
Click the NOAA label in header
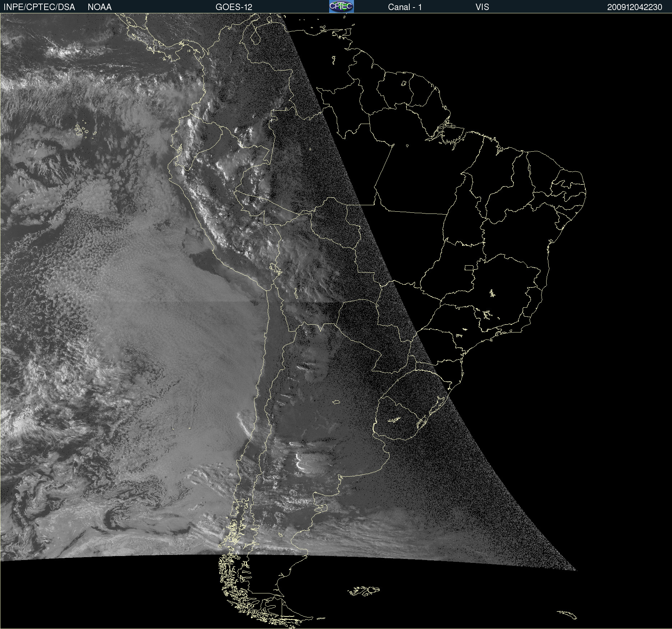click(100, 7)
